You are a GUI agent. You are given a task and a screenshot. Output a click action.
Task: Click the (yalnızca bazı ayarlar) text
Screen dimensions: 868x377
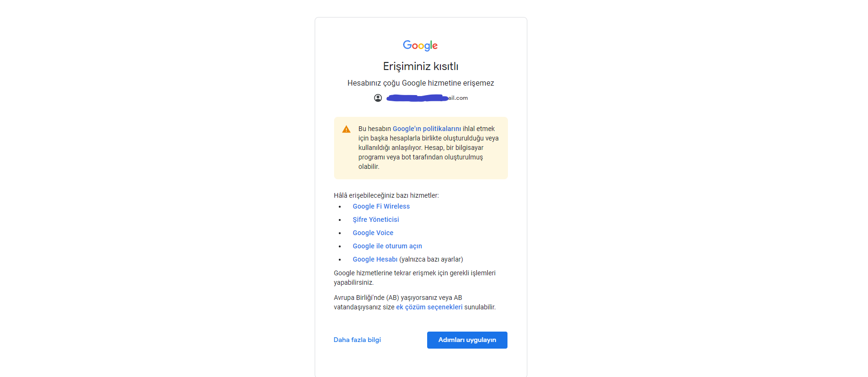tap(431, 259)
